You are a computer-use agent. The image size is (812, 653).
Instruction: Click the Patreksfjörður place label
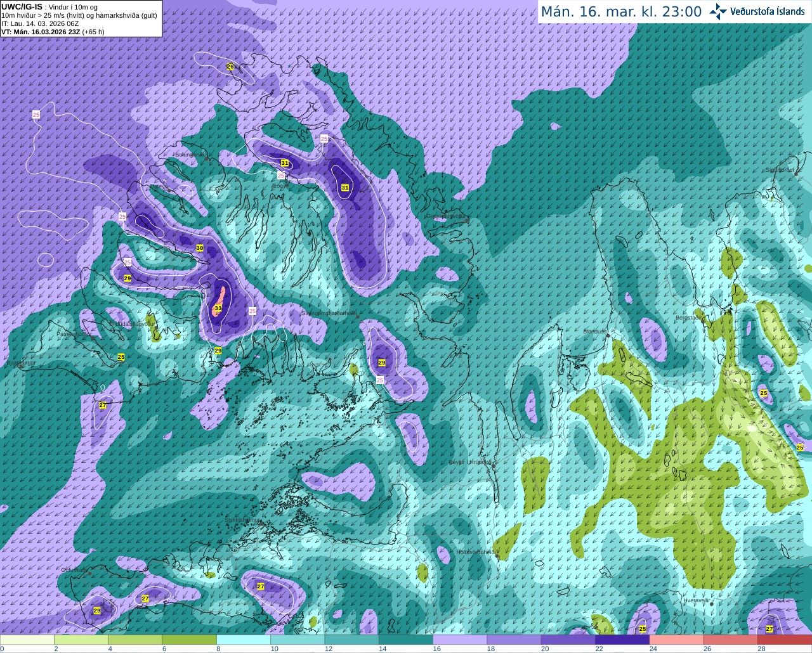tap(73, 334)
